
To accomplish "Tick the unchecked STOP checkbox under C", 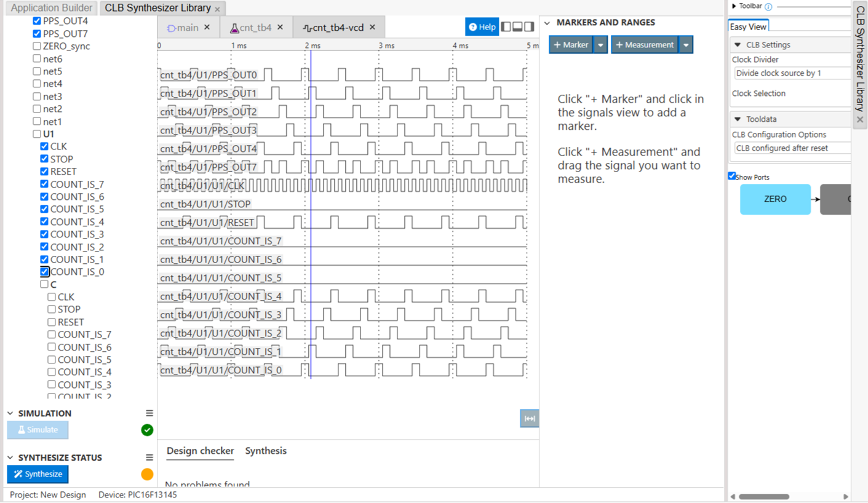I will [x=52, y=309].
